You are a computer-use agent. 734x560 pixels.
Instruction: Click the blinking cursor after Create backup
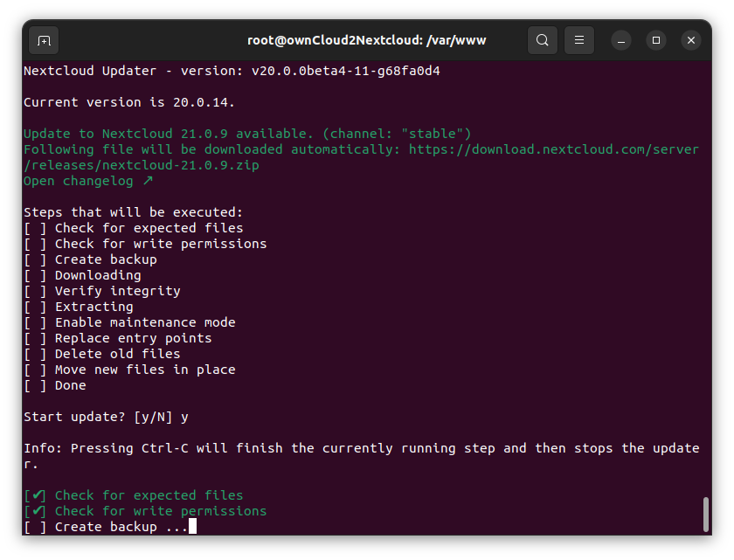tap(192, 526)
